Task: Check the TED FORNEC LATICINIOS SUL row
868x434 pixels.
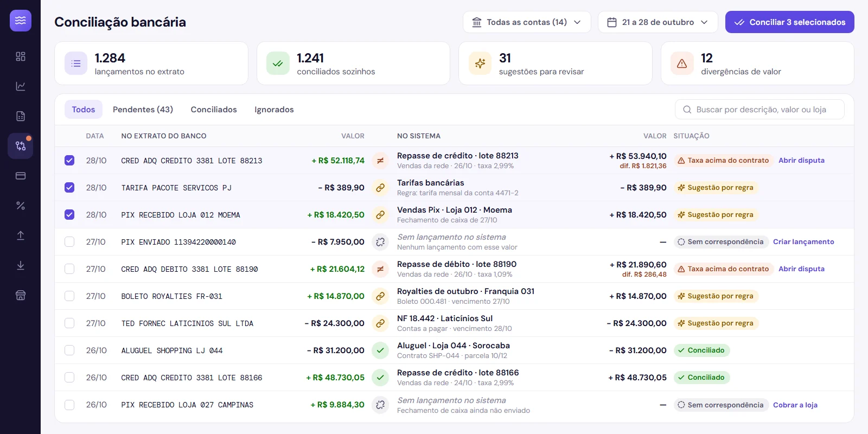Action: [x=69, y=323]
